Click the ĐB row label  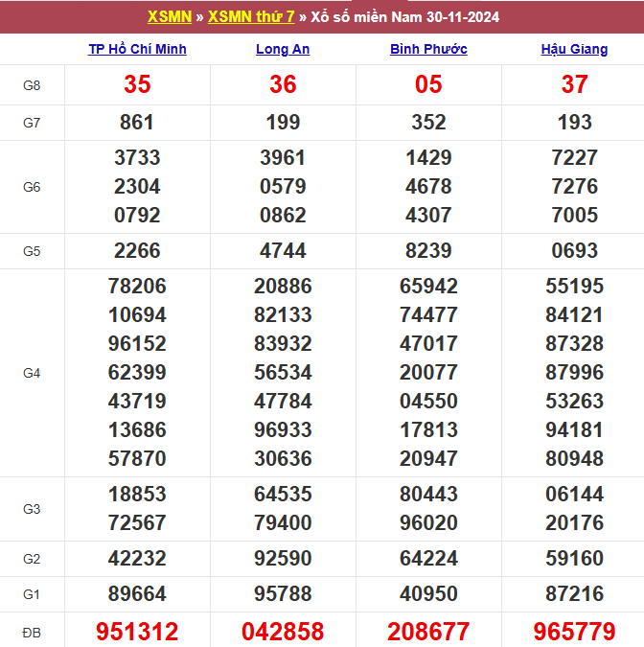click(32, 632)
